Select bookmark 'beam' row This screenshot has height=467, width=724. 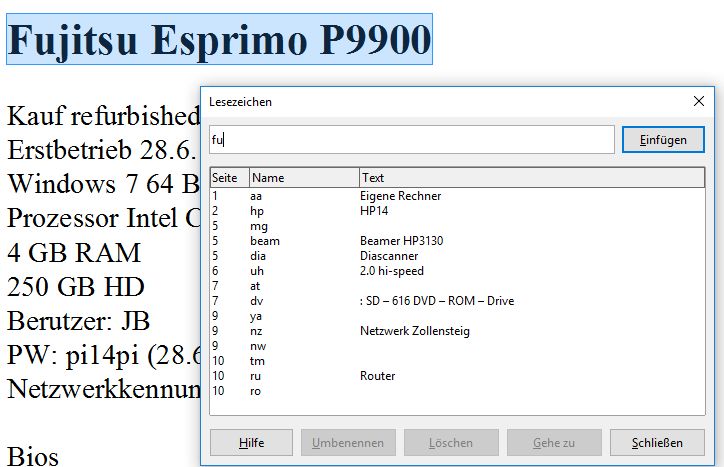coord(457,241)
